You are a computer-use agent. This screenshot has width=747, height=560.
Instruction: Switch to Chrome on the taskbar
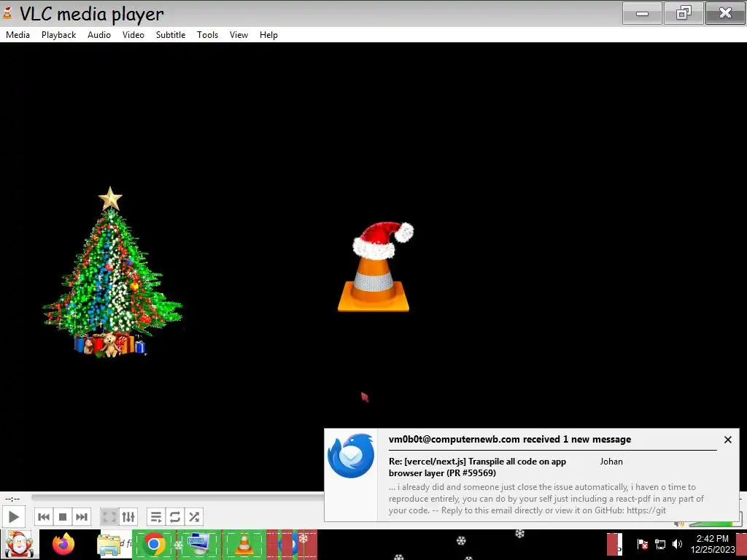153,544
